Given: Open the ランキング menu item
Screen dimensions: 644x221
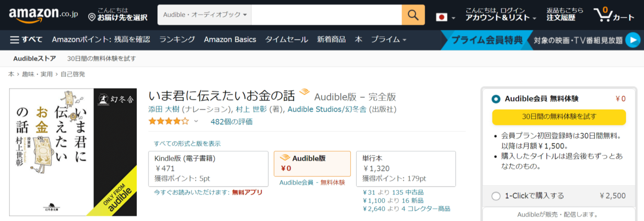Looking at the screenshot, I should tap(177, 40).
